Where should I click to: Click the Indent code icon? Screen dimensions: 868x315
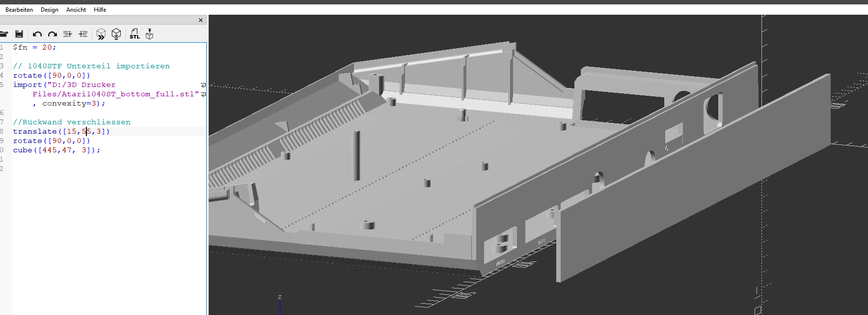click(x=83, y=34)
